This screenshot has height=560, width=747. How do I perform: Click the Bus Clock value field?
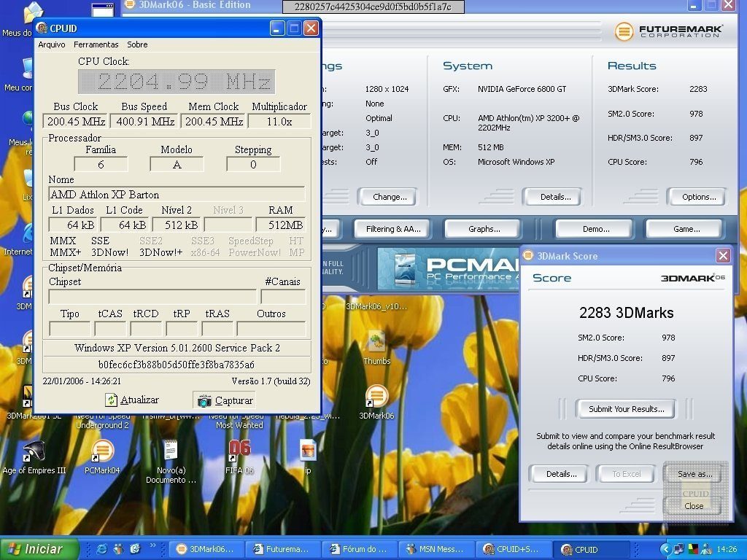[x=76, y=122]
